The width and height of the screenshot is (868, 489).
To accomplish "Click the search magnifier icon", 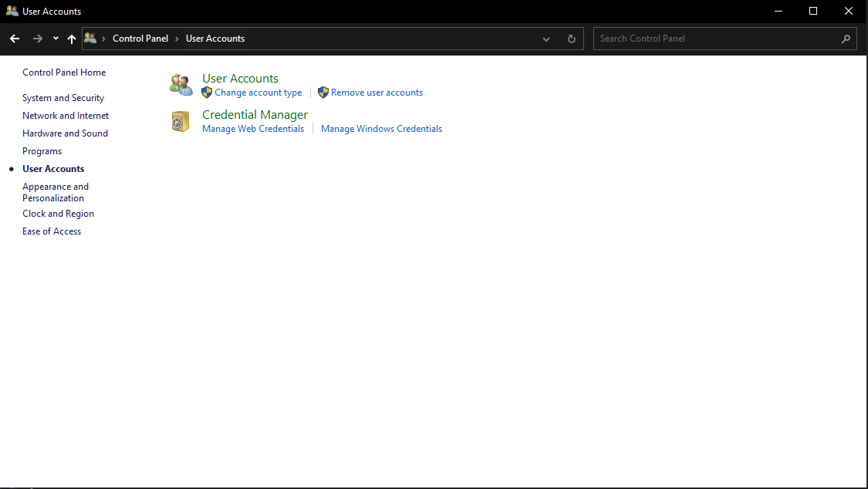I will point(846,39).
